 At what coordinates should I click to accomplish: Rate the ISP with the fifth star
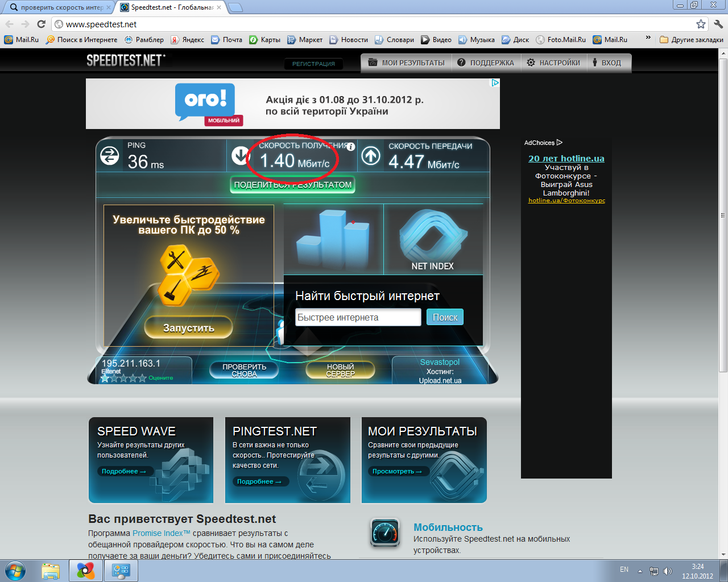[x=142, y=378]
